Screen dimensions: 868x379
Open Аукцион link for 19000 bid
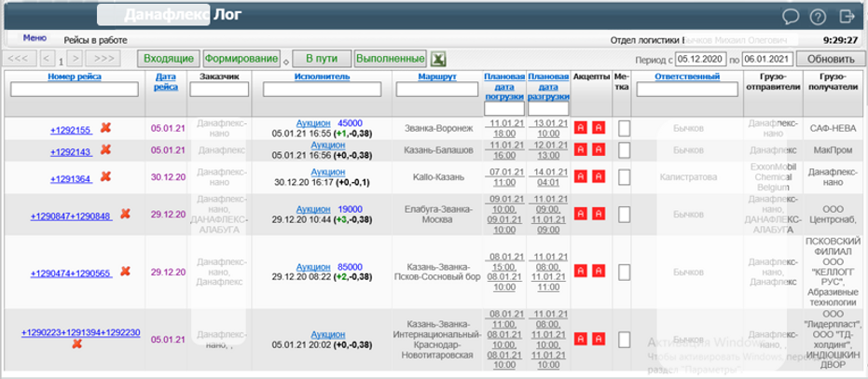[313, 209]
